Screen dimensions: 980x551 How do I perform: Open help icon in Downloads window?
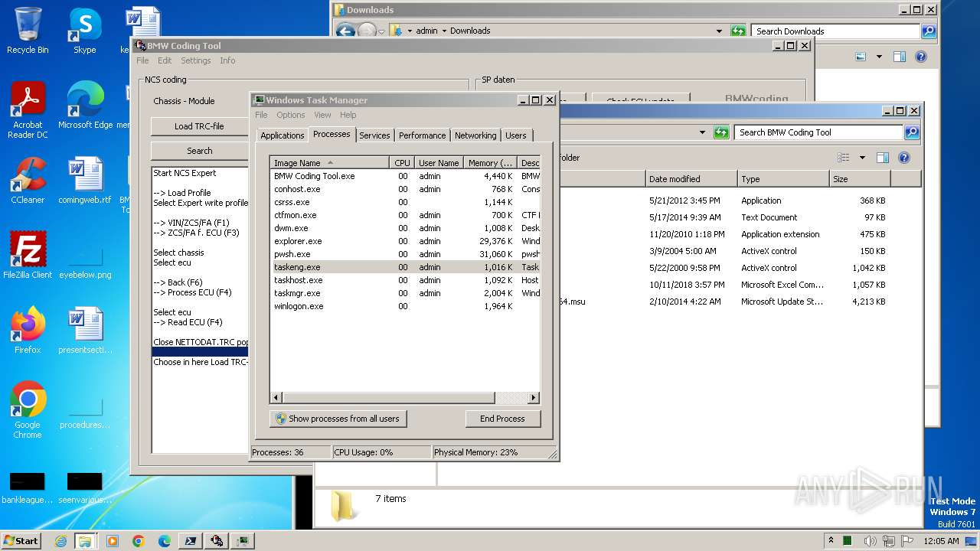(921, 57)
